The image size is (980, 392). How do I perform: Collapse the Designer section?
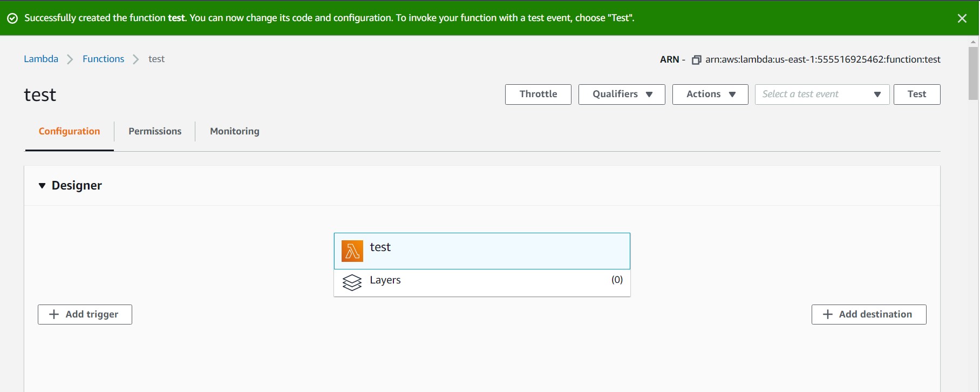pyautogui.click(x=42, y=186)
